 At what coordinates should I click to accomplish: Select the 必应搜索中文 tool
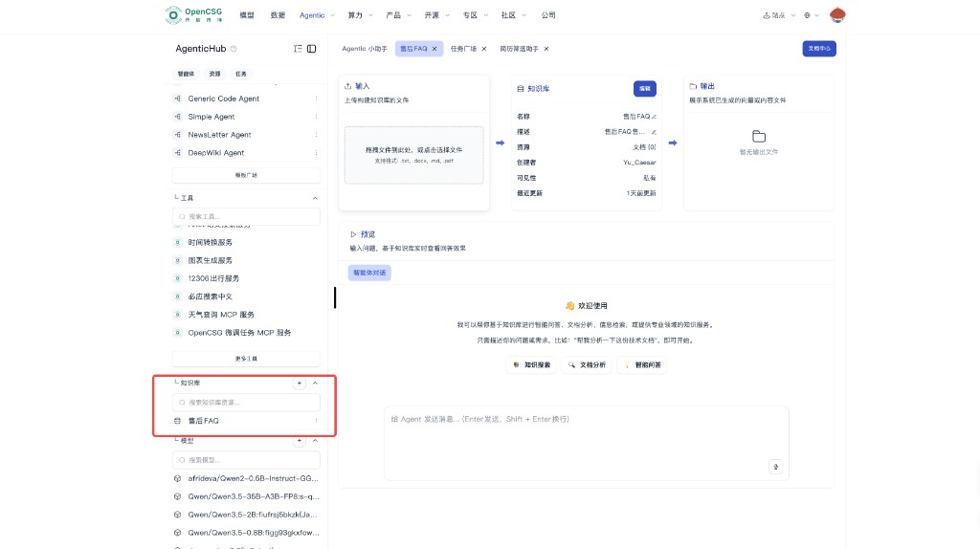210,296
